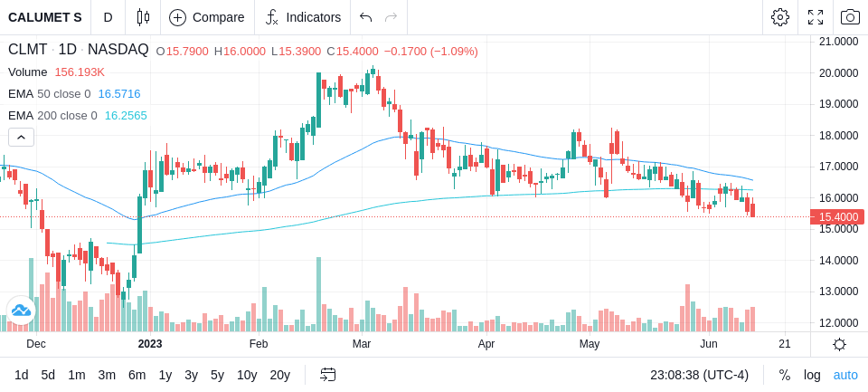Click the Volume value 156.193K
The image size is (868, 392).
pyautogui.click(x=80, y=72)
